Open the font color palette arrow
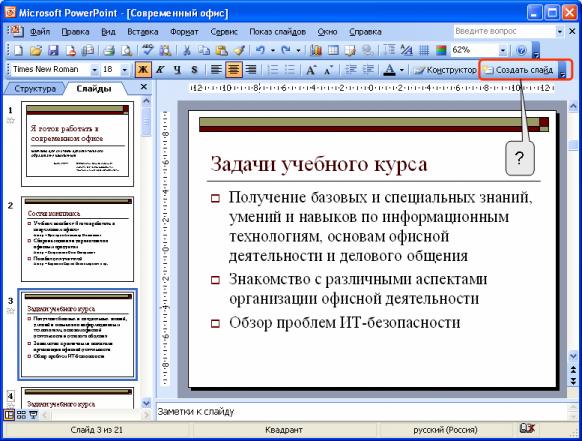The image size is (582, 441). click(x=402, y=70)
